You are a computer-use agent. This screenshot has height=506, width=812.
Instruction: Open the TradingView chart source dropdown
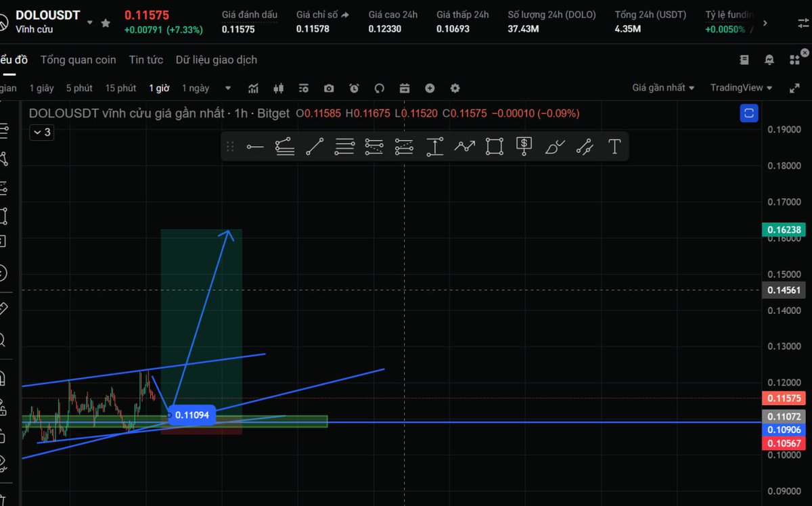[742, 88]
